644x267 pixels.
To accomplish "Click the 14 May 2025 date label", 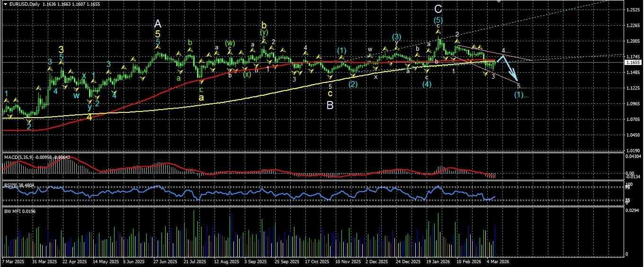I will pos(106,261).
